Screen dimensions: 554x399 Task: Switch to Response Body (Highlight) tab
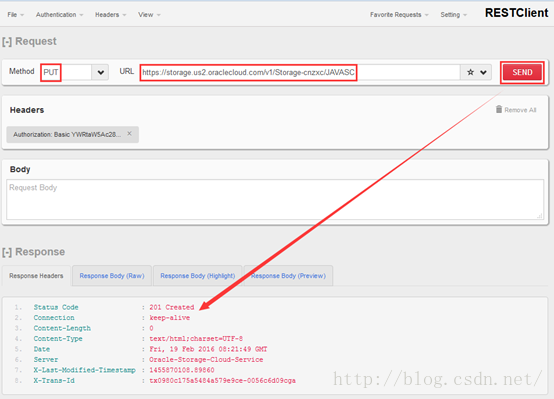coord(198,276)
